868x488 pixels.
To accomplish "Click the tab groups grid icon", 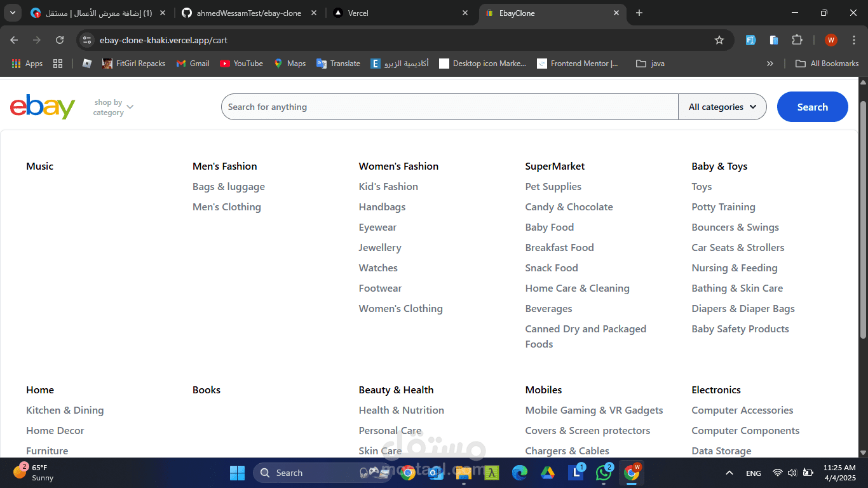I will click(58, 64).
